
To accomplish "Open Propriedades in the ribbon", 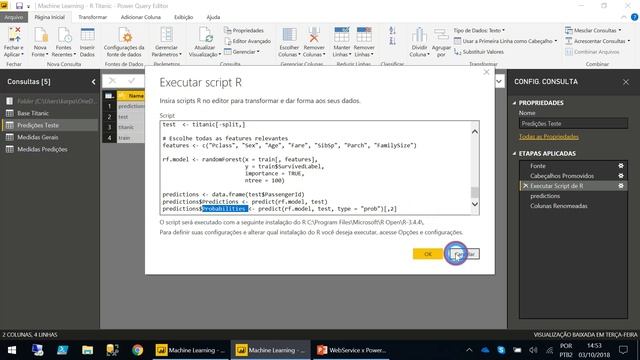I will coord(244,31).
